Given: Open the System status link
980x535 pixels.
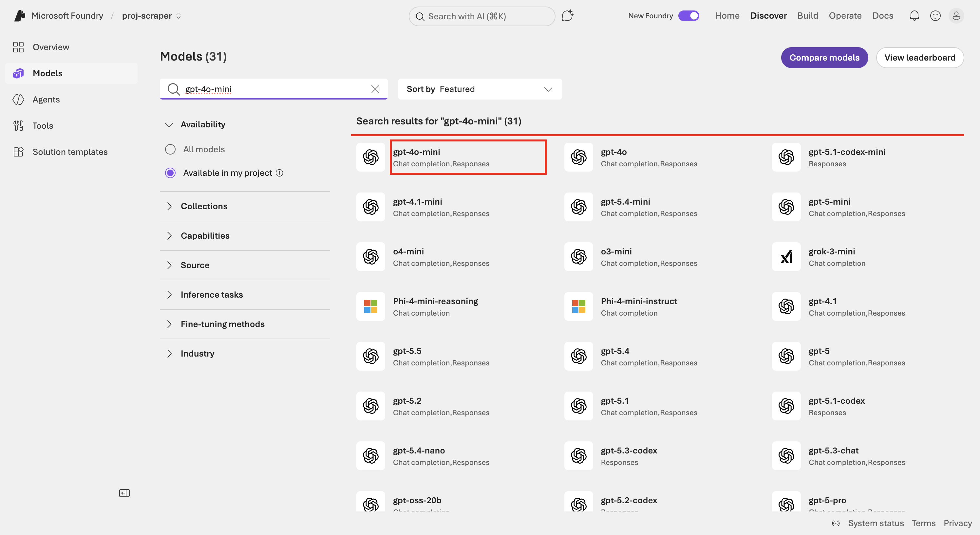Looking at the screenshot, I should 876,523.
